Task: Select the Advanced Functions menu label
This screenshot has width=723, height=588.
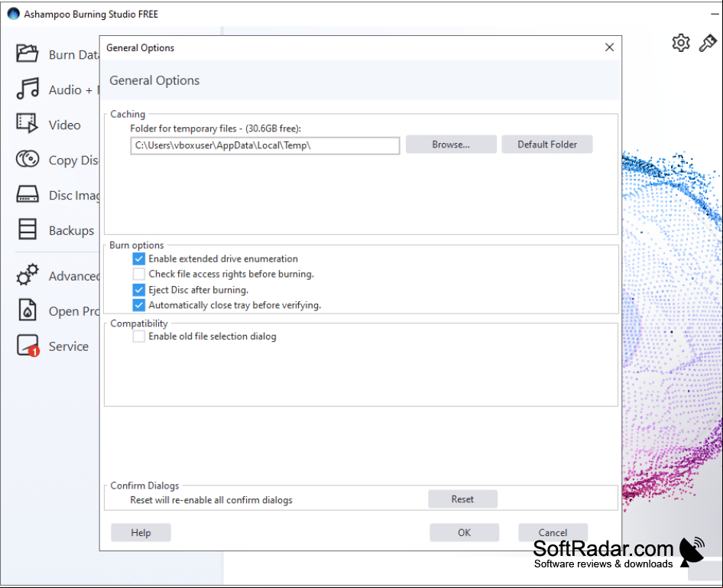Action: pyautogui.click(x=74, y=276)
